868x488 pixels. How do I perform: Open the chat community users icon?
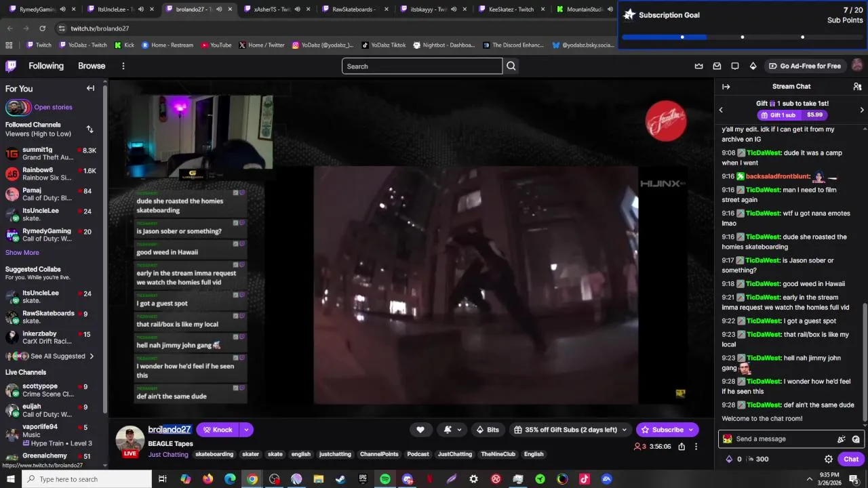click(x=857, y=86)
